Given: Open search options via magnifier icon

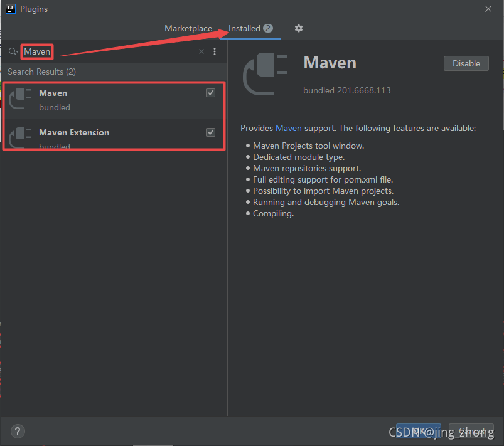Looking at the screenshot, I should [x=13, y=51].
